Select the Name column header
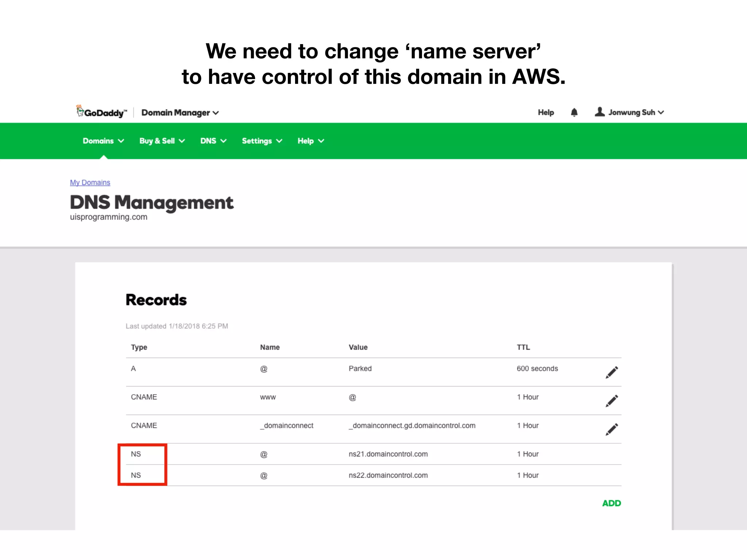 (270, 347)
